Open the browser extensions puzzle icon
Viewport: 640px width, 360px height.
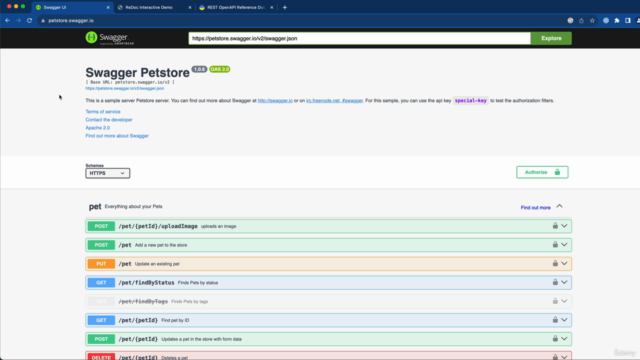(x=617, y=20)
